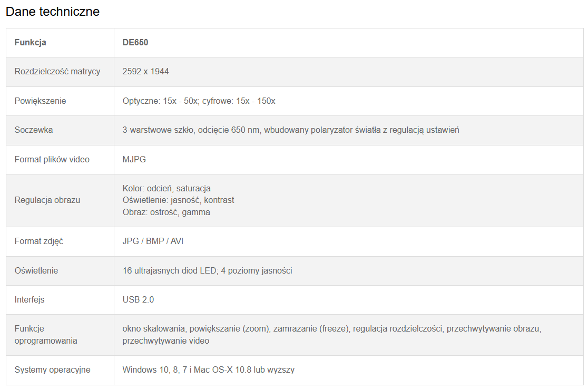Screen dimensions: 588x389
Task: Click the optical and digital magnification value
Action: coord(199,101)
